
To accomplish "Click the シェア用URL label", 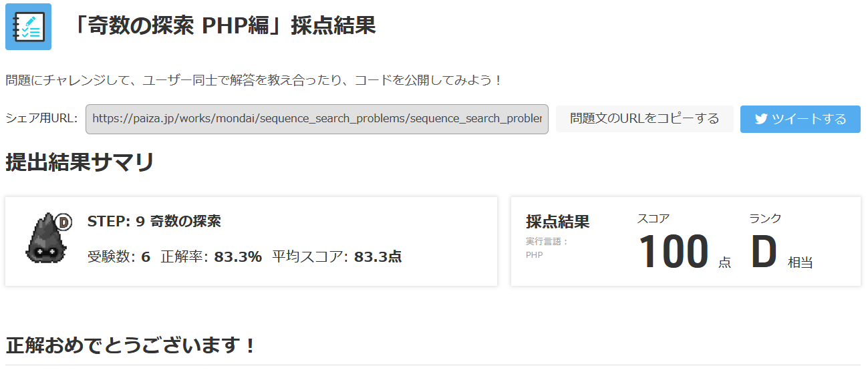I will coord(41,119).
